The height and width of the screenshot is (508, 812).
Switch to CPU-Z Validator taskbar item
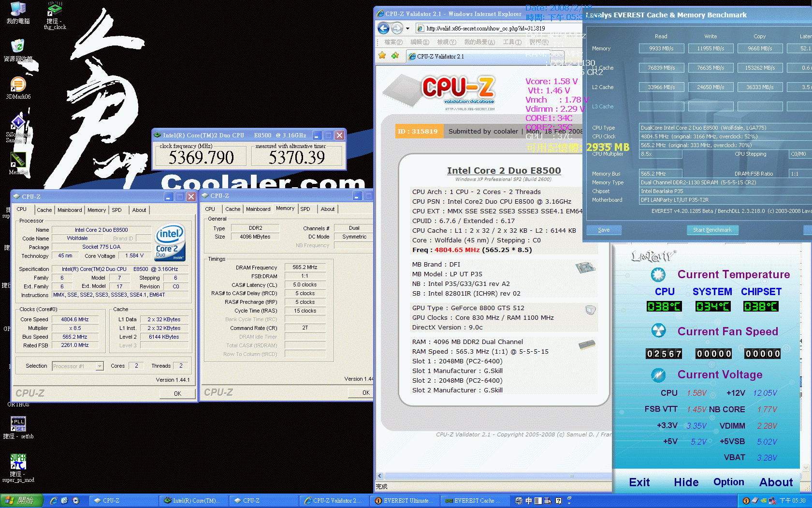coord(335,501)
